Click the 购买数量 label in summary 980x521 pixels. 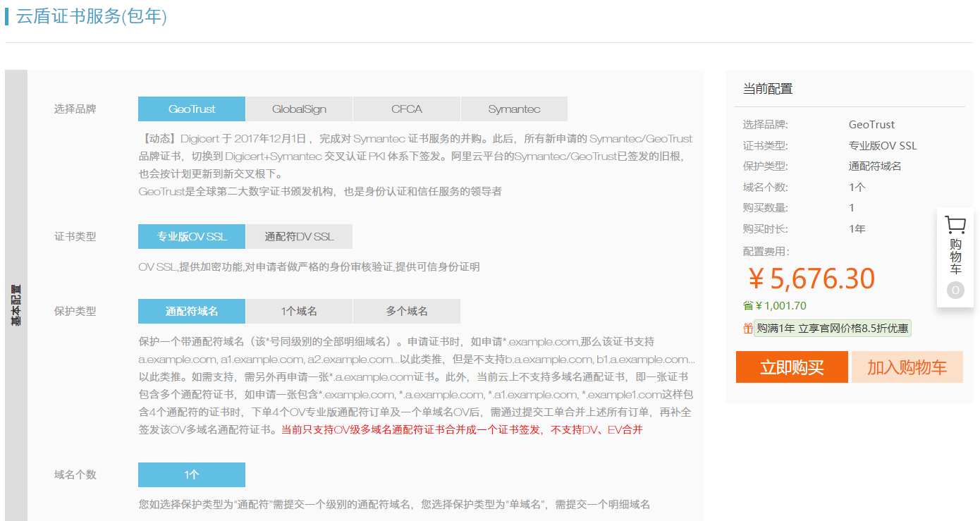coord(766,208)
